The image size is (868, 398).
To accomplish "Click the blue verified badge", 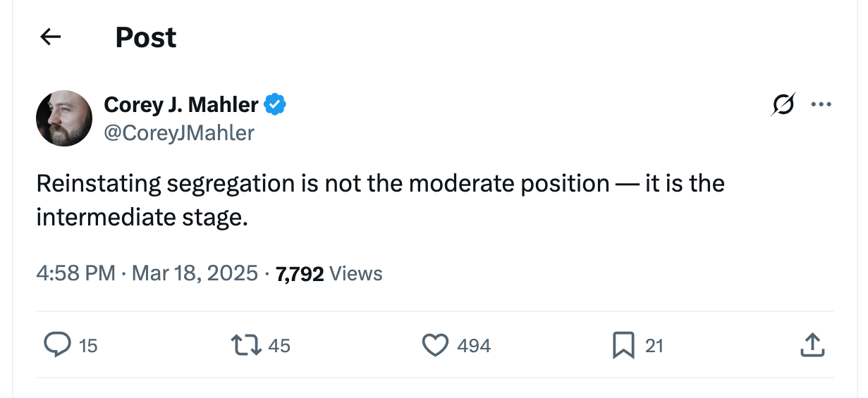I will [275, 105].
